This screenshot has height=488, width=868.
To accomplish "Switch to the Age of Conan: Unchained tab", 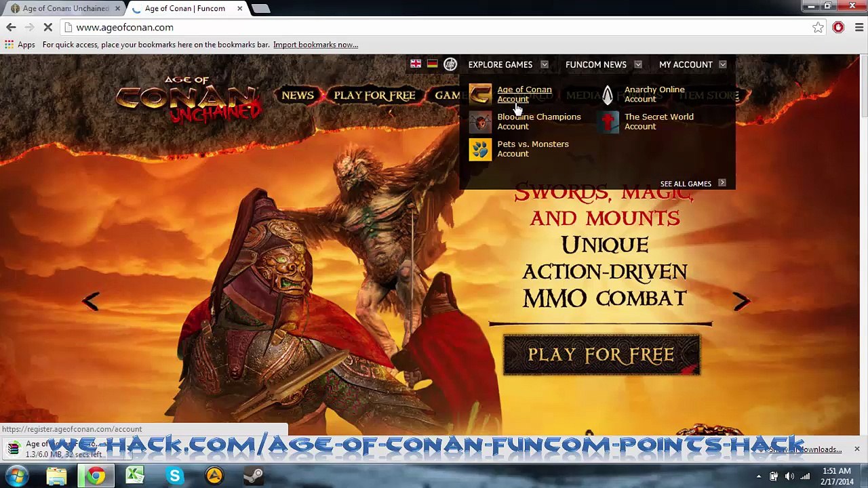I will (x=66, y=8).
